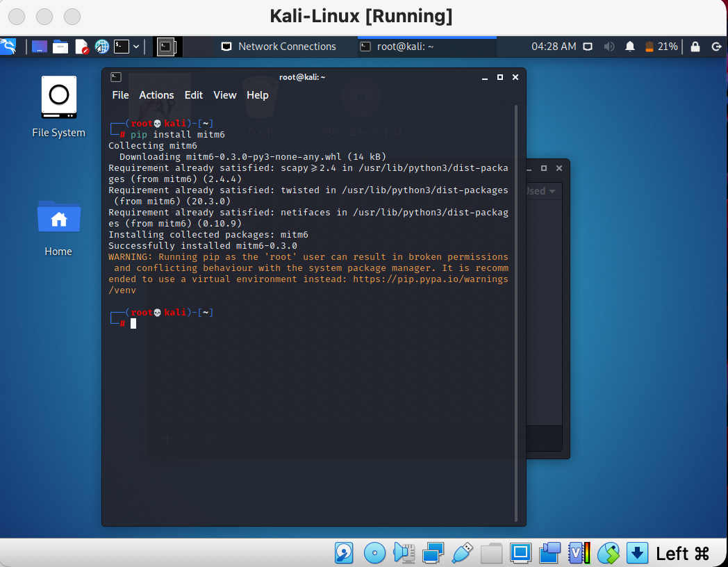
Task: Launch terminal emulator from the panel
Action: coord(122,47)
